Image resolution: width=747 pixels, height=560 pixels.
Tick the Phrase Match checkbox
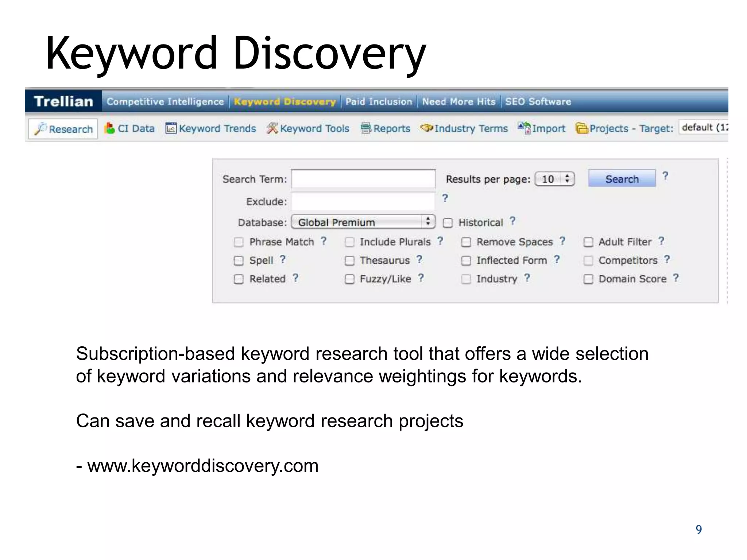pyautogui.click(x=239, y=242)
